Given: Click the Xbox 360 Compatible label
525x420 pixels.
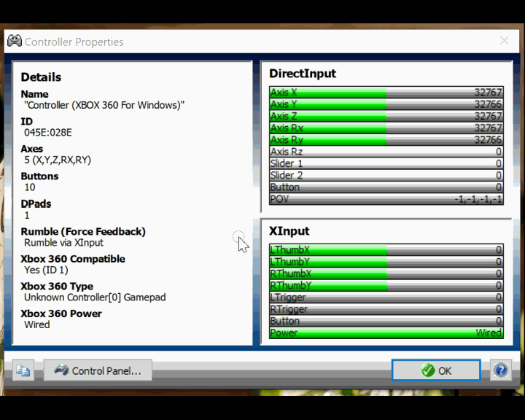Looking at the screenshot, I should click(73, 259).
